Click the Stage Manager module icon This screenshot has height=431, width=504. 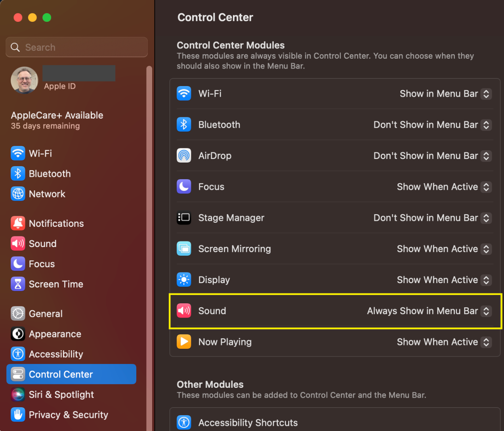184,218
